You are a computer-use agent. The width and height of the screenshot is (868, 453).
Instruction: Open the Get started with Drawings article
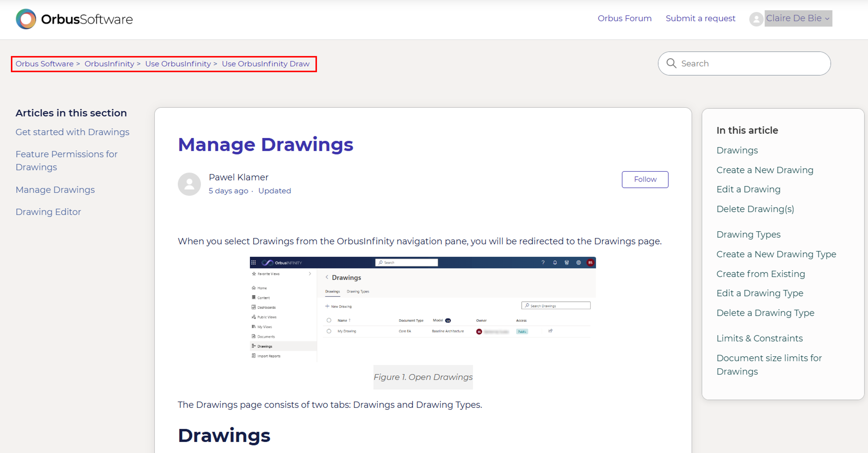coord(72,132)
